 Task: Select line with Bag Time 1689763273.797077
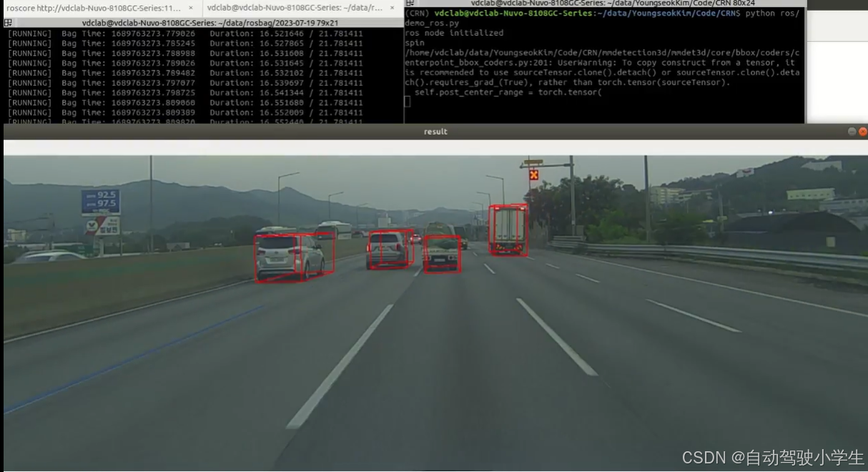[185, 83]
